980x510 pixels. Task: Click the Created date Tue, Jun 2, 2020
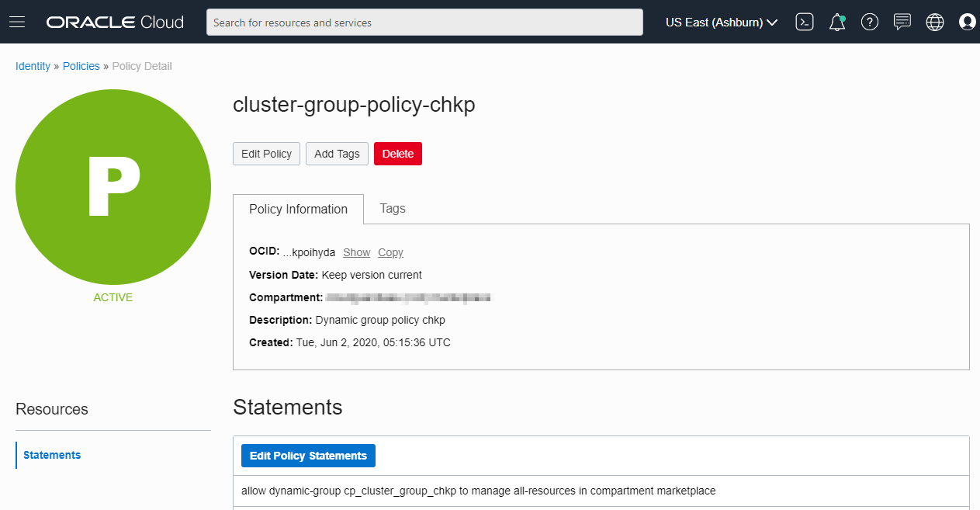[373, 342]
